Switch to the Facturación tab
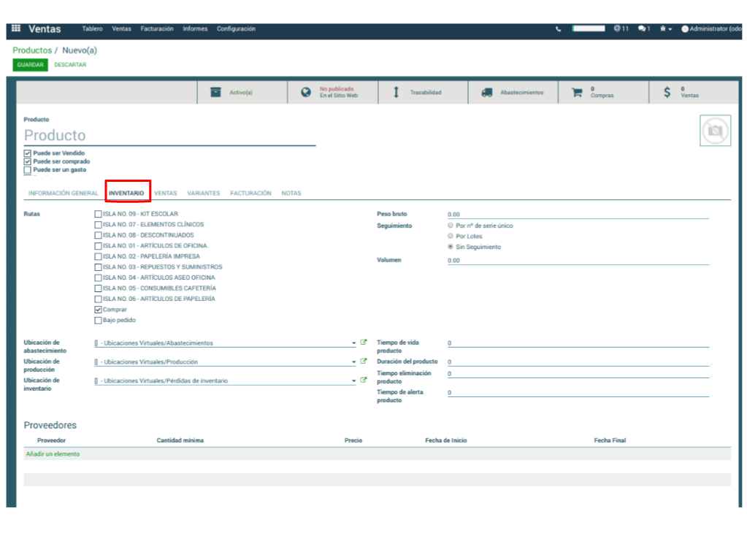 point(250,193)
